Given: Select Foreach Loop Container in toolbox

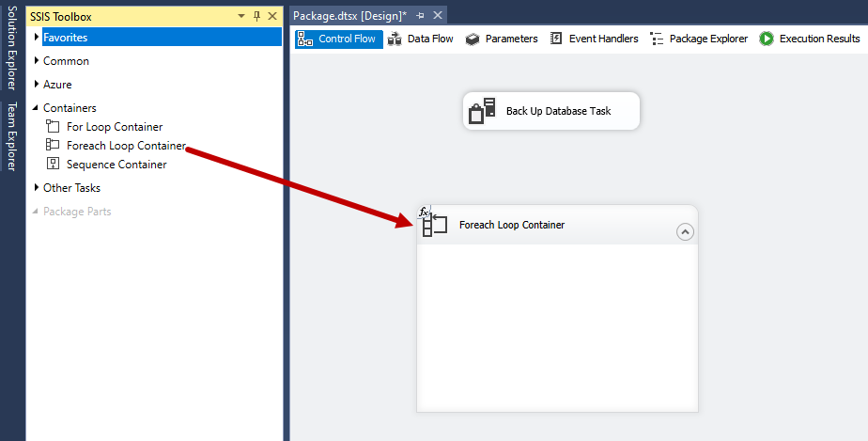Looking at the screenshot, I should click(x=126, y=145).
